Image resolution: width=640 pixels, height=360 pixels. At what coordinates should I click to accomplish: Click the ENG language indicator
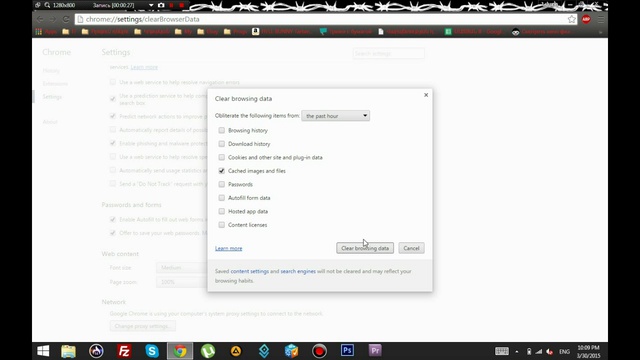(x=564, y=351)
